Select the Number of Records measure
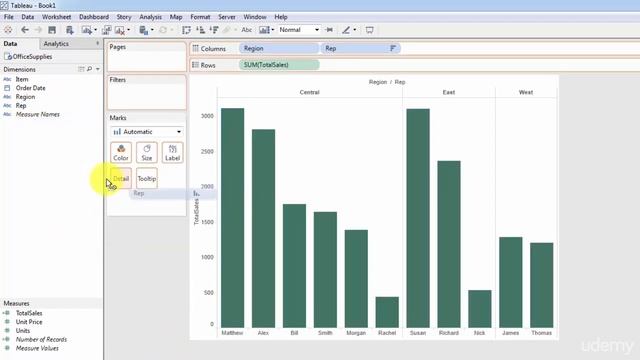The width and height of the screenshot is (640, 360). (41, 340)
